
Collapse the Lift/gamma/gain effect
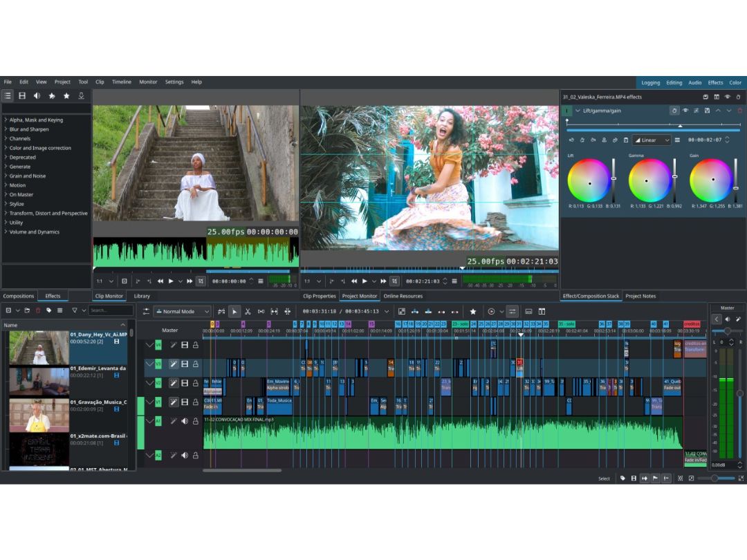click(x=578, y=111)
